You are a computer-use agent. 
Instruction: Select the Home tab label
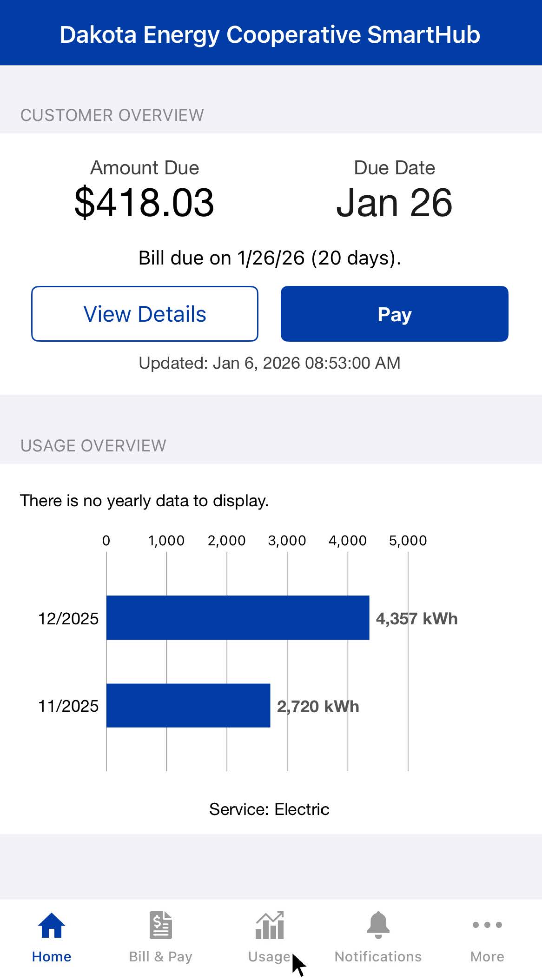point(52,956)
